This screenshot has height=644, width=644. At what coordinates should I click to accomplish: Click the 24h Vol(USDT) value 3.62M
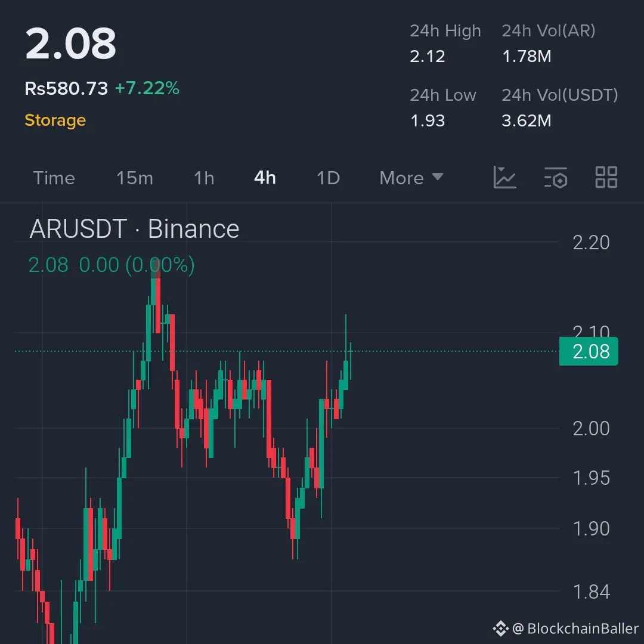pyautogui.click(x=526, y=120)
